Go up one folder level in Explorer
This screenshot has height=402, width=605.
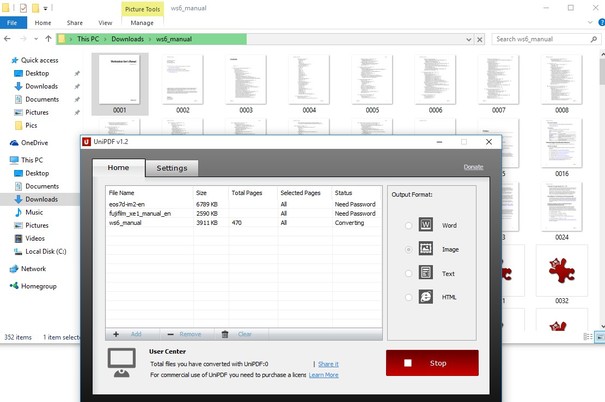pos(48,39)
